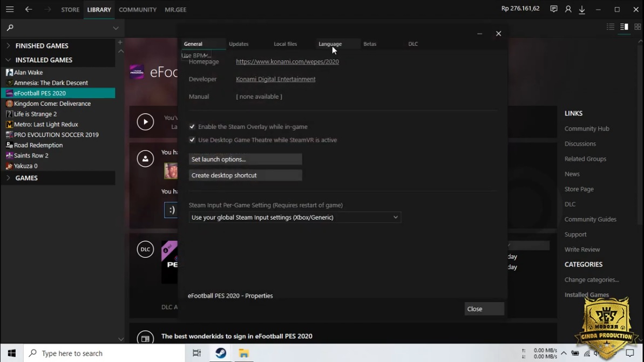Open the Steam hamburger menu

[9, 9]
